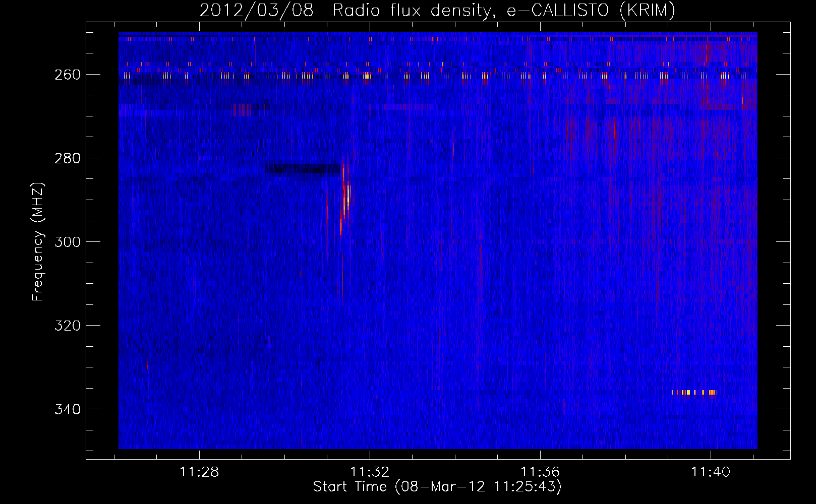
Task: Click the 11:28 time tick label
Action: point(199,472)
